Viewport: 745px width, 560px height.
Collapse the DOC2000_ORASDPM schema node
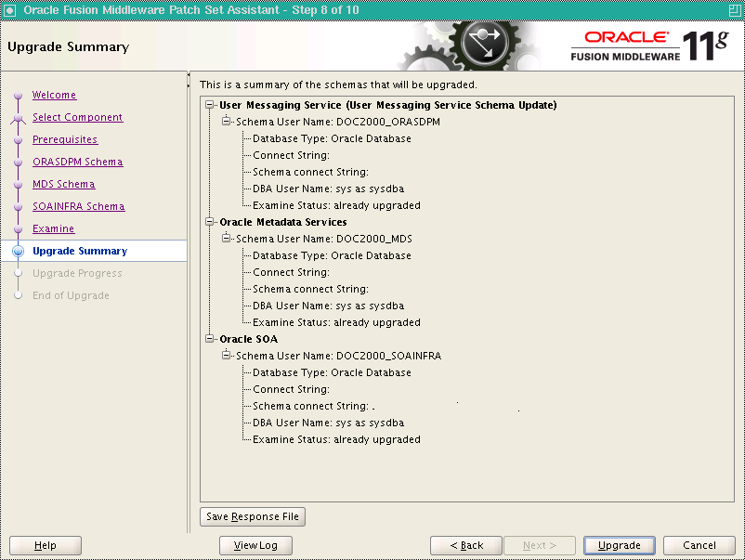tap(226, 121)
